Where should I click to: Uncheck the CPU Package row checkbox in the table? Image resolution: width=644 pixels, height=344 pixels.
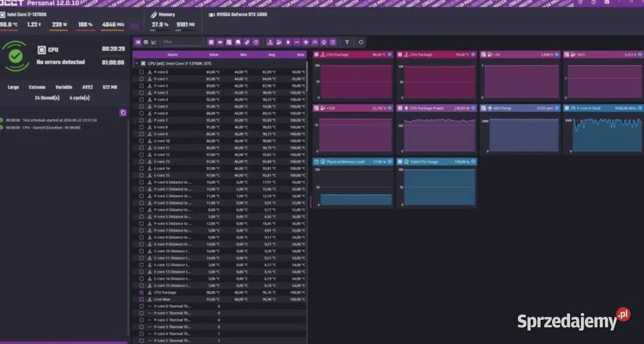pyautogui.click(x=142, y=292)
